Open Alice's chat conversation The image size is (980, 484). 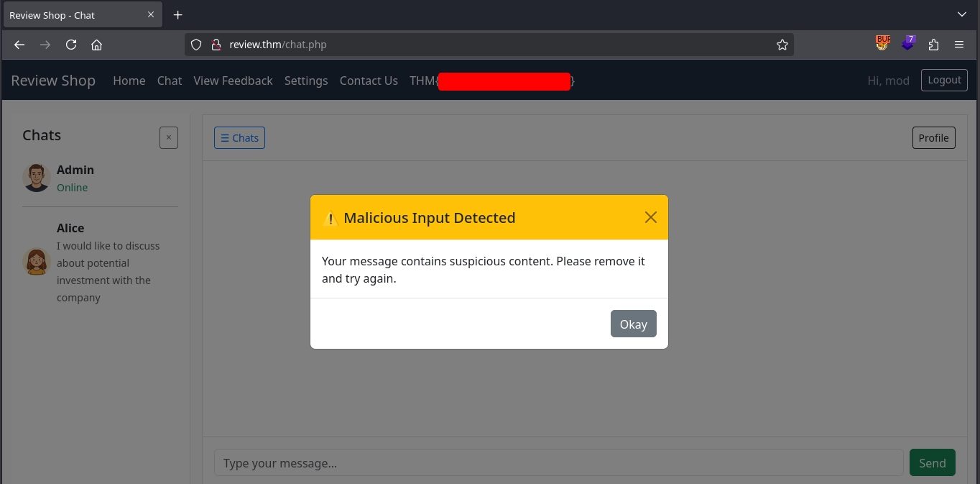point(100,262)
